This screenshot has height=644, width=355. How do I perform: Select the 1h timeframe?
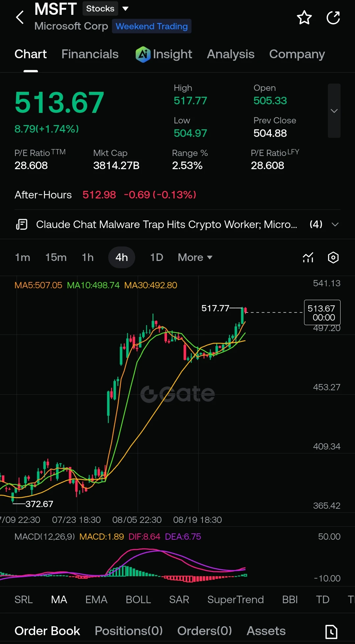pyautogui.click(x=88, y=257)
